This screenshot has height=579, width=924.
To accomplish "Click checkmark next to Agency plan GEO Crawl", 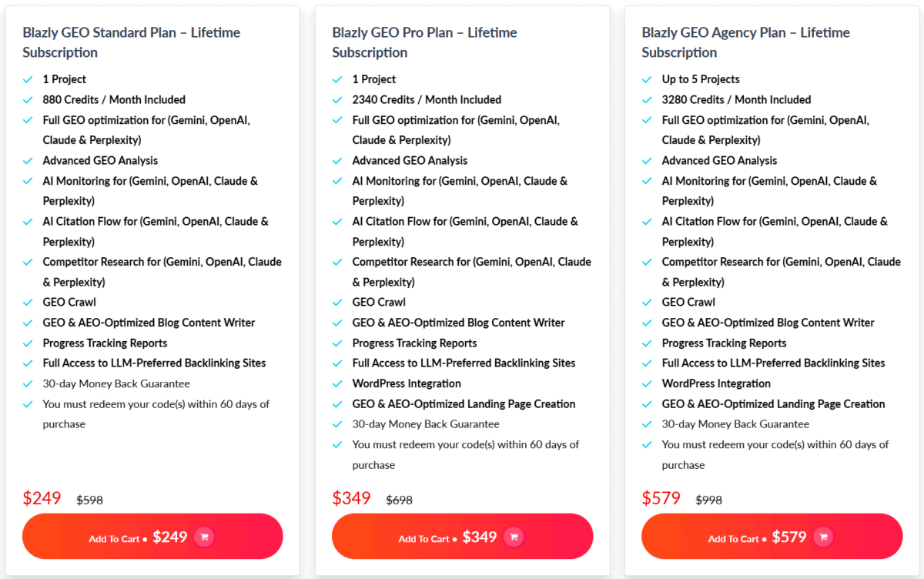I will 647,303.
